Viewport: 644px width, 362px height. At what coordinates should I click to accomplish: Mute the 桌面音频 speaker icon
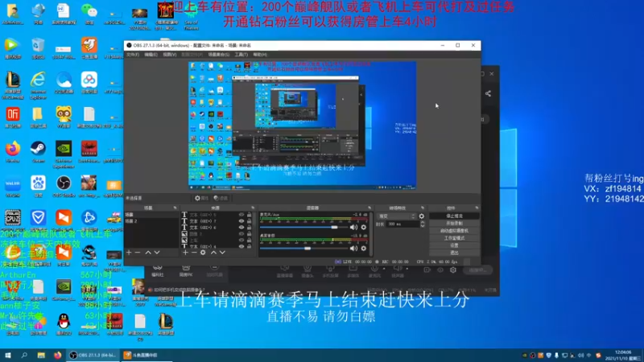353,249
